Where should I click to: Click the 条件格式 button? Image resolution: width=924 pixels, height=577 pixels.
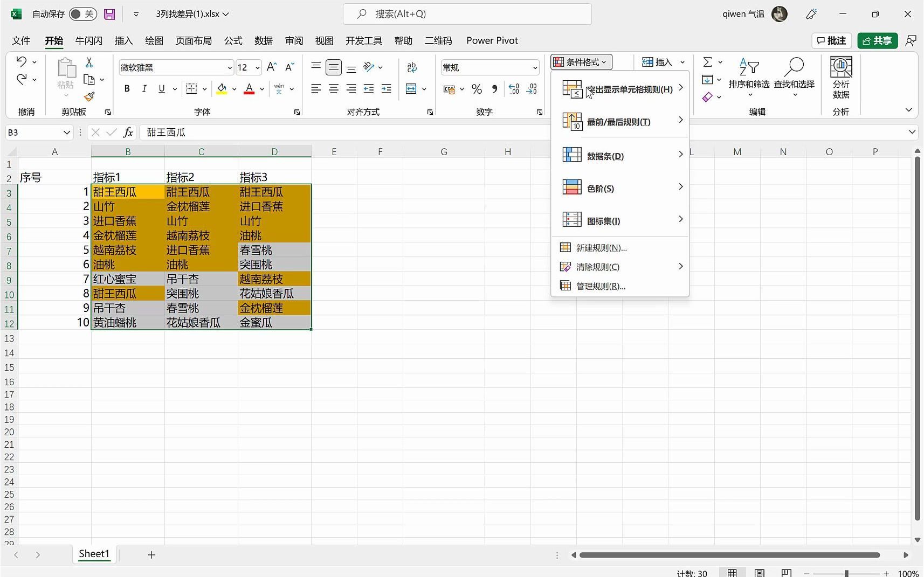click(581, 62)
